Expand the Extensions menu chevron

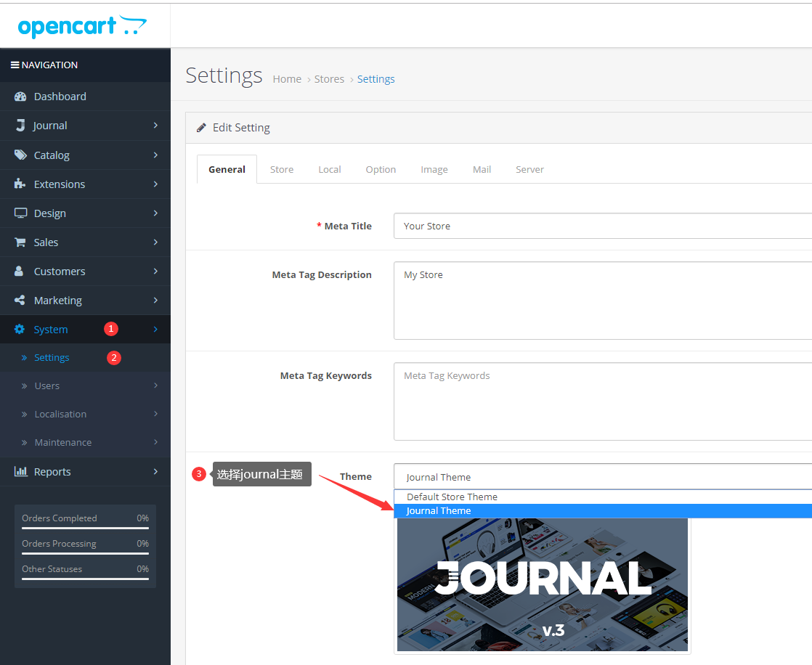click(x=155, y=184)
